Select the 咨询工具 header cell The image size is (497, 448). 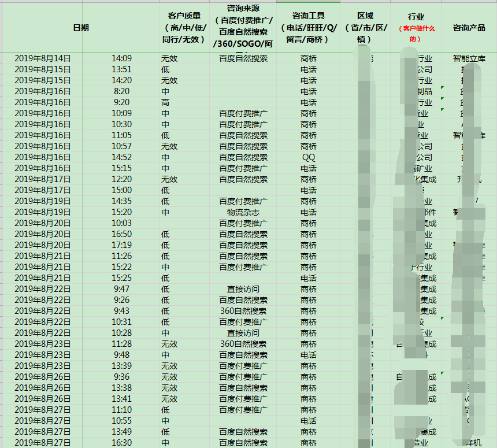[309, 28]
